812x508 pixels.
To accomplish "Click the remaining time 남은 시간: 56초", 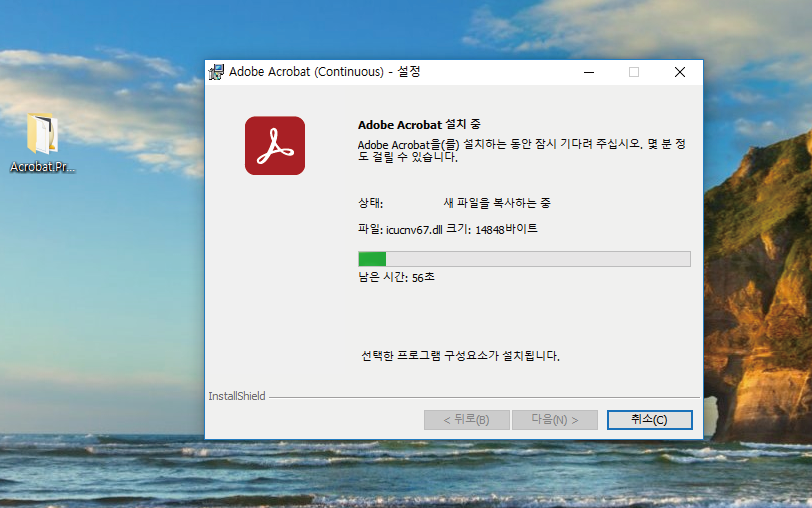I will [x=396, y=278].
